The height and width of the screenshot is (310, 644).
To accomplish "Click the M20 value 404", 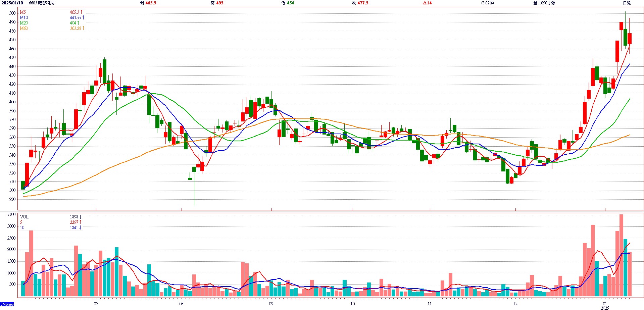I will (x=75, y=23).
